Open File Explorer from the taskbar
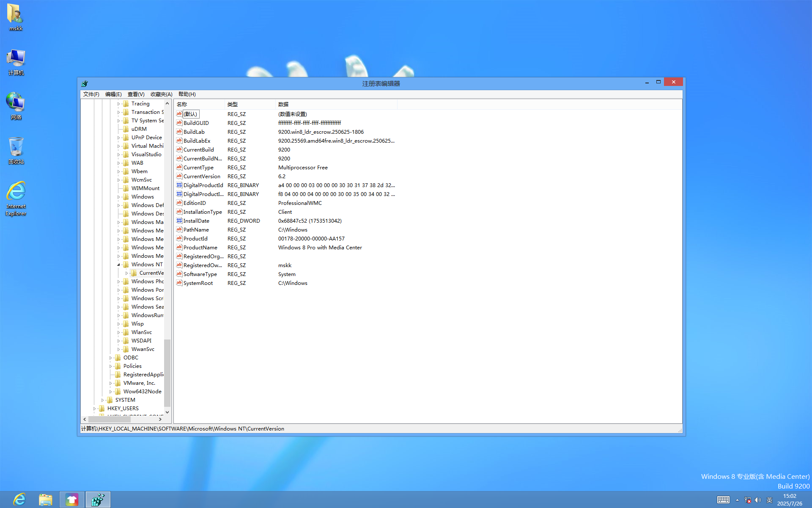Screen dimensions: 812x508 46,500
